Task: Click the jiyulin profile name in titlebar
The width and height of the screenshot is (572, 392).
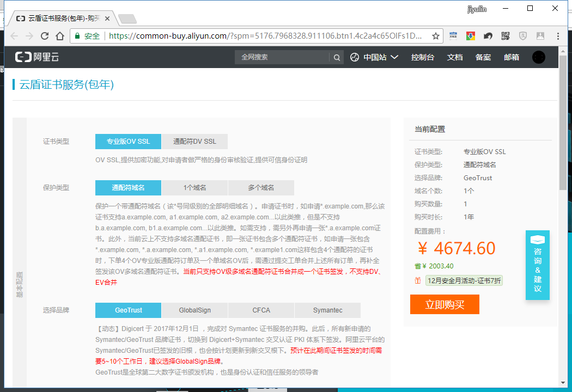Action: [477, 9]
